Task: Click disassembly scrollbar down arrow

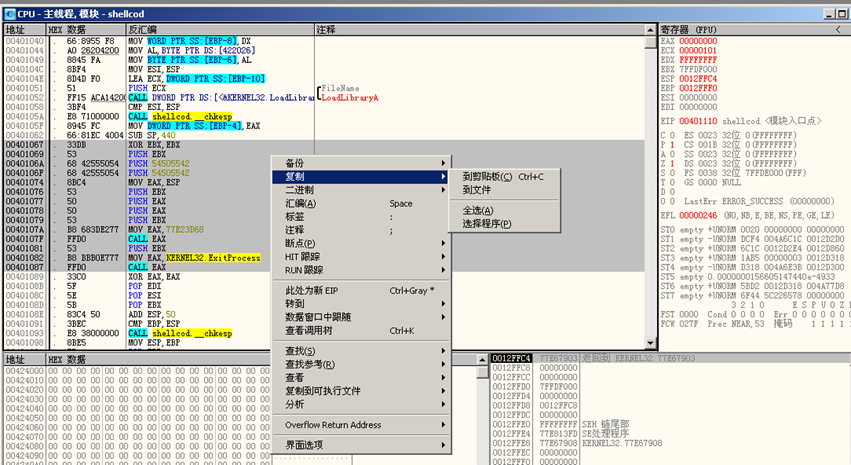Action: point(650,343)
